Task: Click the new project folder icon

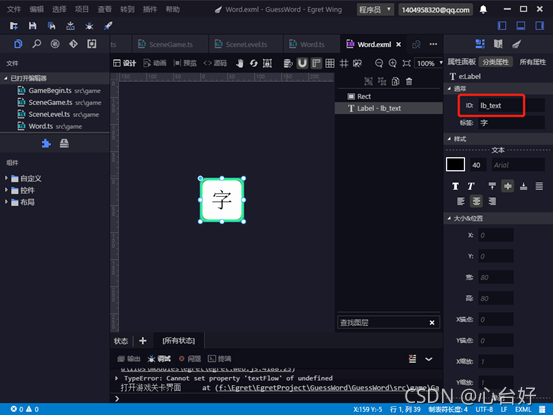Action: point(14,26)
